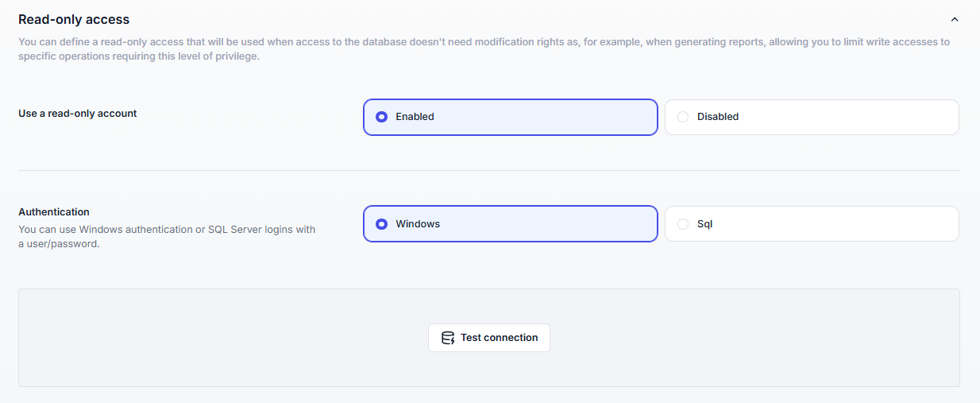The image size is (980, 403).
Task: Choose the Windows authentication label text
Action: (x=418, y=224)
